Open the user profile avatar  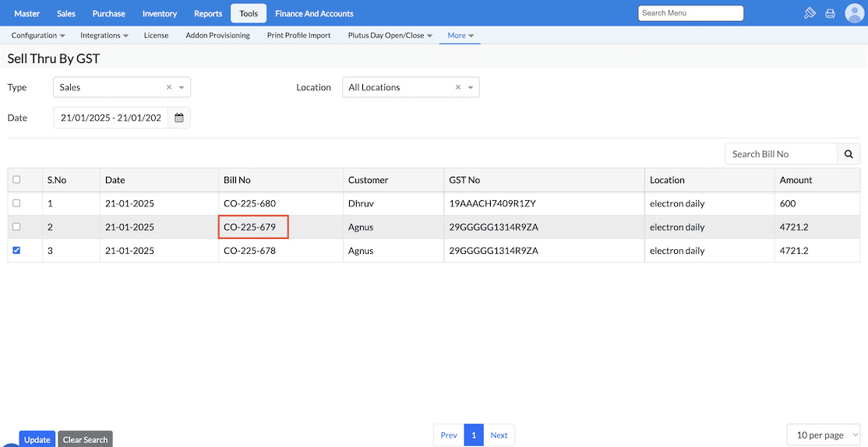[x=855, y=13]
